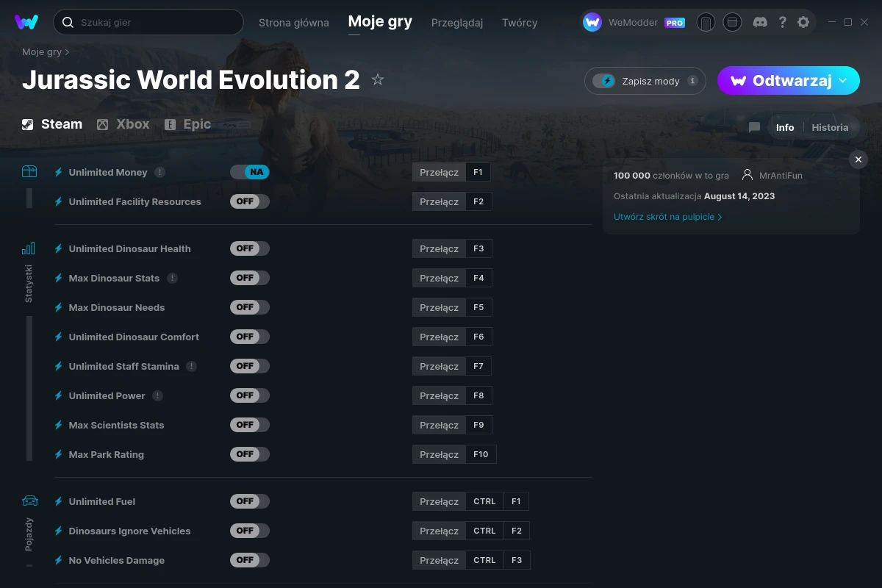Screen dimensions: 882x588
Task: Select the Xbox platform tab
Action: (123, 124)
